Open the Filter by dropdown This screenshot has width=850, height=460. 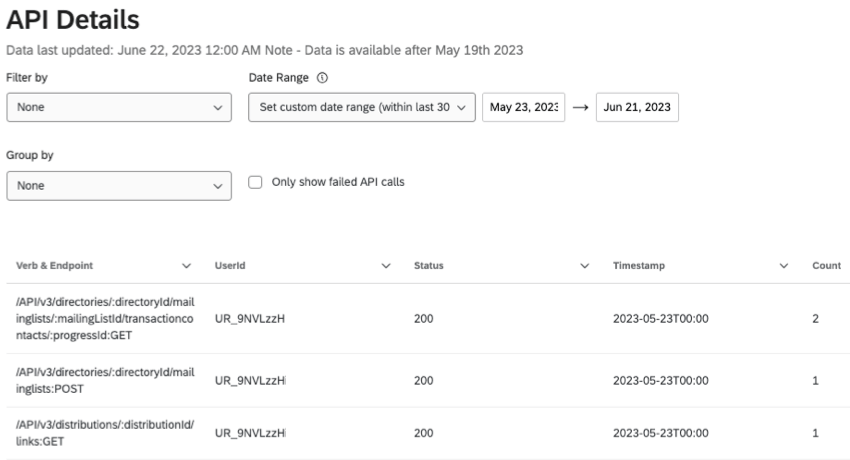coord(119,107)
